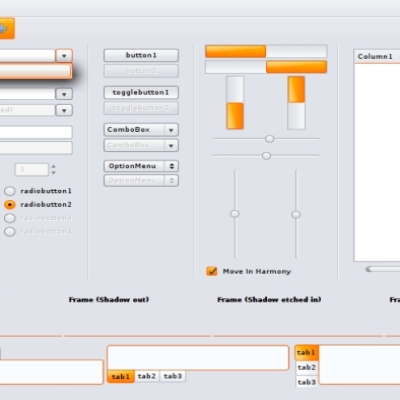400x400 pixels.
Task: Click the first vertical slider handle
Action: click(x=235, y=214)
